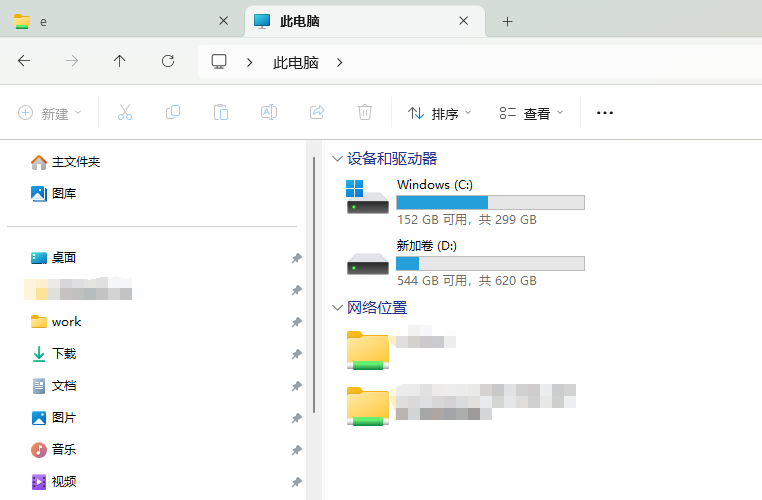Image resolution: width=762 pixels, height=500 pixels.
Task: Switch to the tab named e
Action: [121, 21]
